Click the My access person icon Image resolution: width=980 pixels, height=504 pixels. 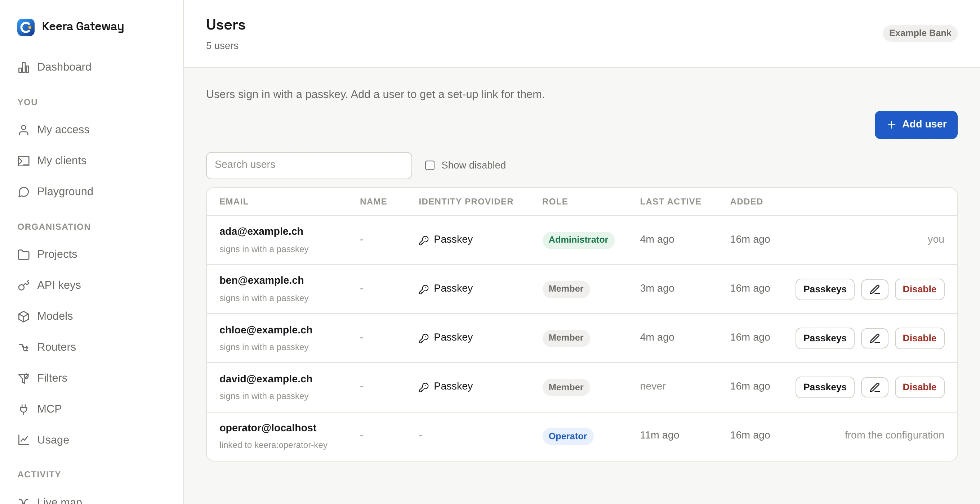tap(23, 130)
